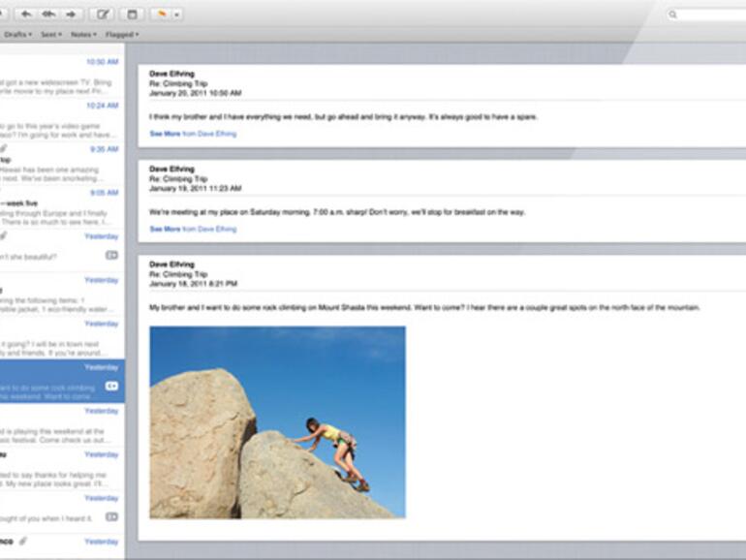This screenshot has height=560, width=746.
Task: Click attachment paperclip on bottom Yesterday message
Action: pos(23,541)
